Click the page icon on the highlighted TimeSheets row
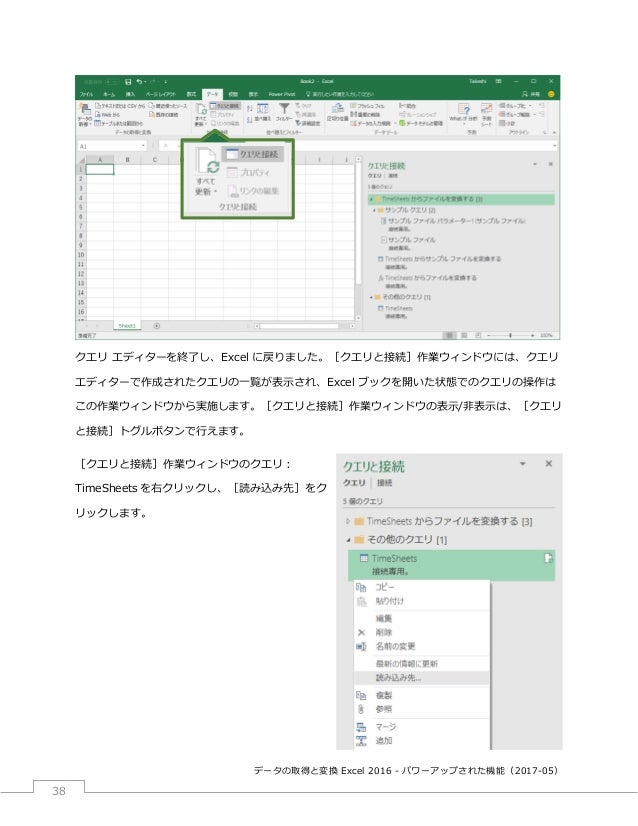The image size is (638, 826). click(548, 558)
